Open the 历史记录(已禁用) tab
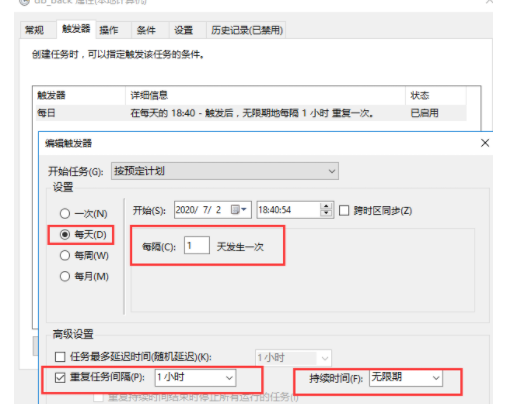Image resolution: width=524 pixels, height=404 pixels. point(247,30)
